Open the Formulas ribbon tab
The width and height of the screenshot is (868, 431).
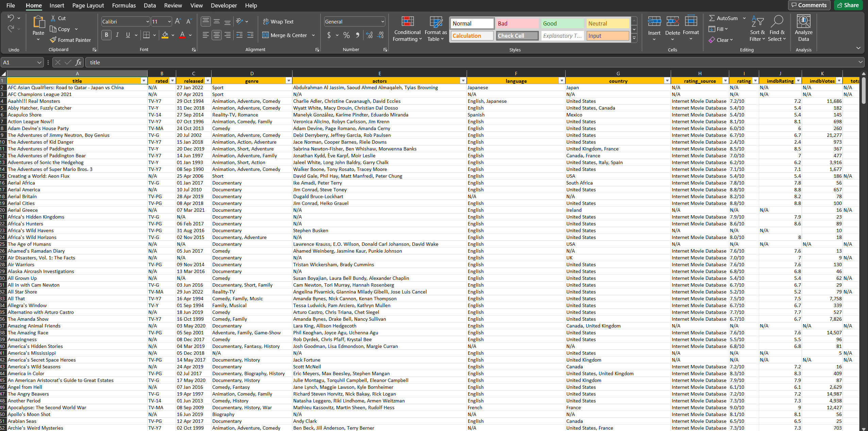tap(123, 5)
